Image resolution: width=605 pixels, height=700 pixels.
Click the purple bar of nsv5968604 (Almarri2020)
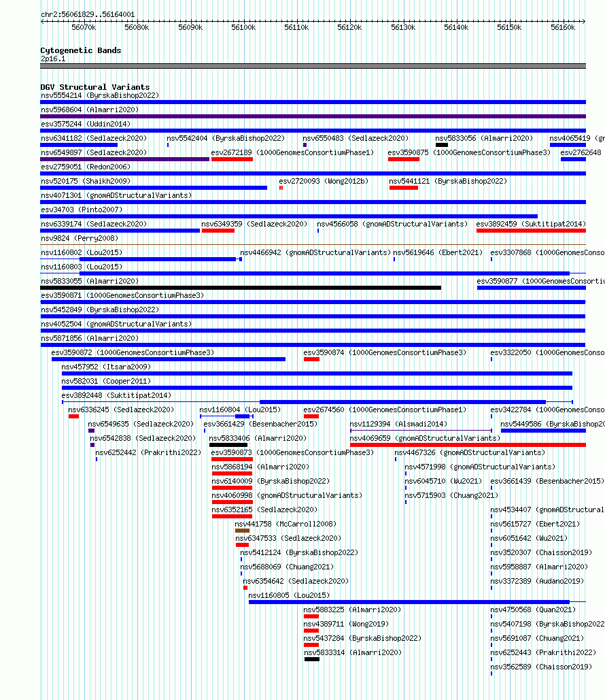(x=313, y=116)
